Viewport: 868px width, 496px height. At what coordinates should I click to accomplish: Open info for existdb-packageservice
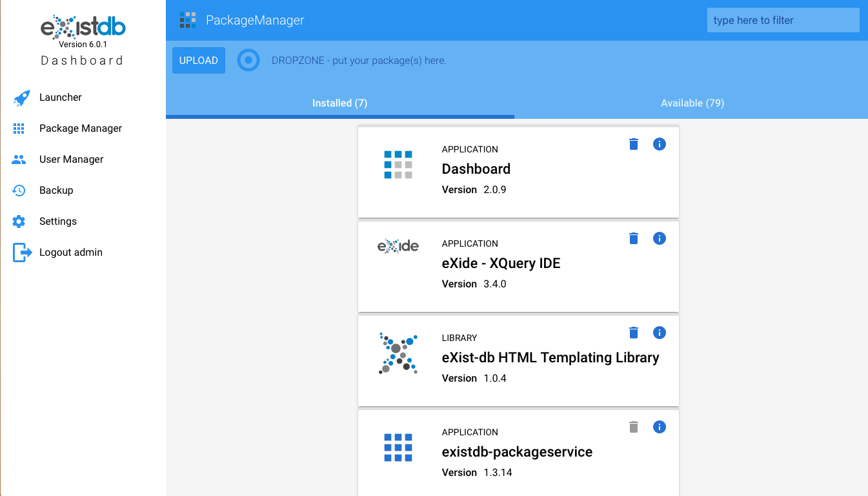click(x=659, y=427)
